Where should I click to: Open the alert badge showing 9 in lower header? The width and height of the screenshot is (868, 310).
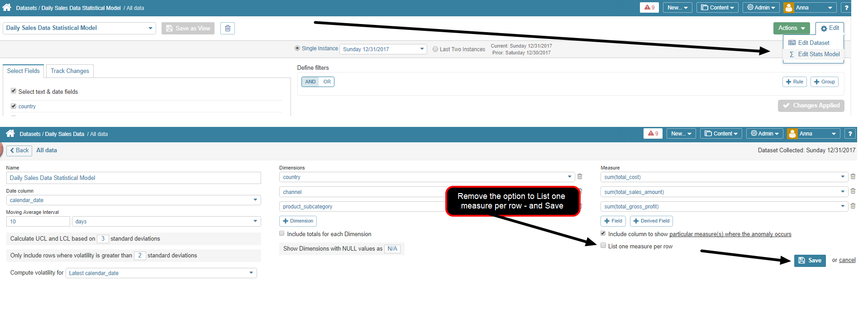click(653, 133)
